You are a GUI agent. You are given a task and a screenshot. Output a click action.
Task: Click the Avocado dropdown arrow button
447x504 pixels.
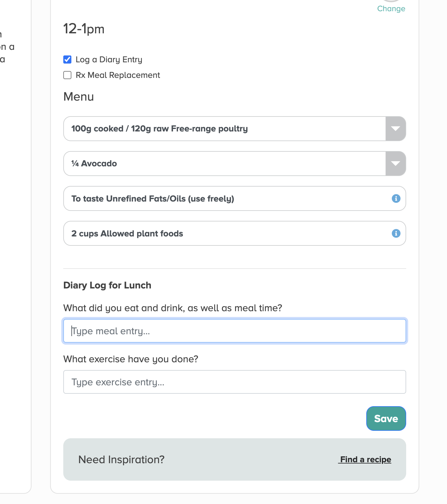tap(396, 164)
